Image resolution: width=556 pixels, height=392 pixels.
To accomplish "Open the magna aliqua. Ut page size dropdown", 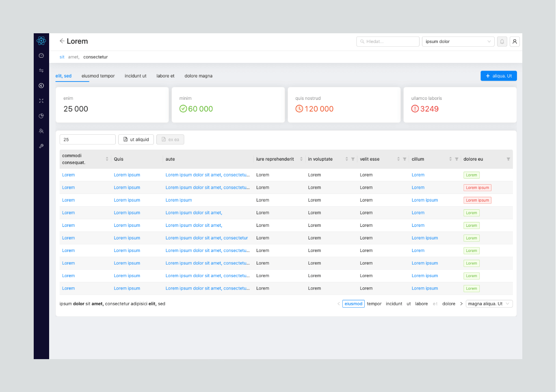I will [489, 304].
